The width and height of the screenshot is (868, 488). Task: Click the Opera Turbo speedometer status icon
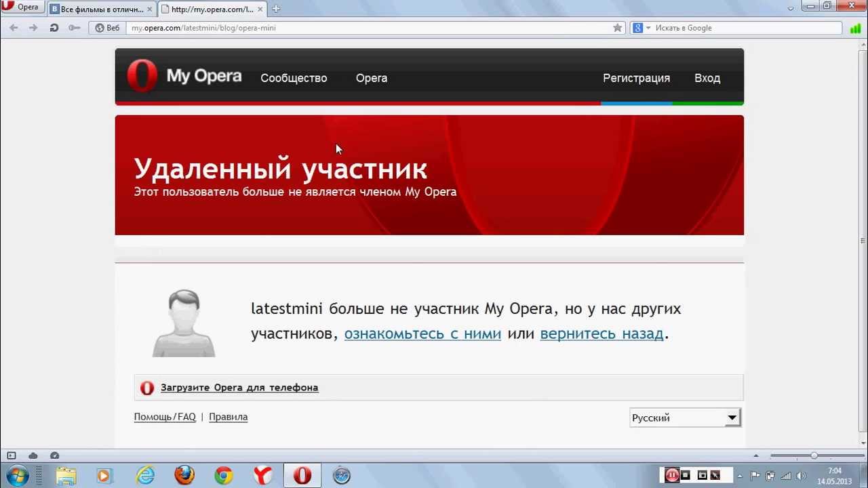coord(55,455)
